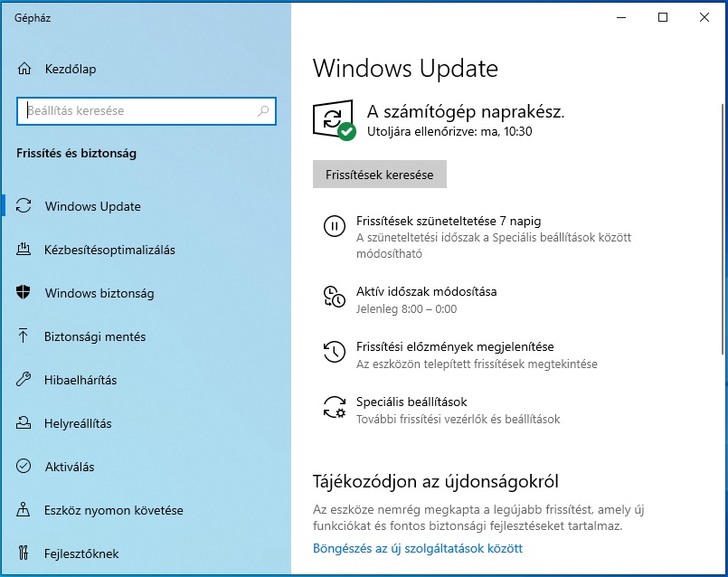Maximize the Gépház window
Image resolution: width=728 pixels, height=577 pixels.
coord(663,18)
